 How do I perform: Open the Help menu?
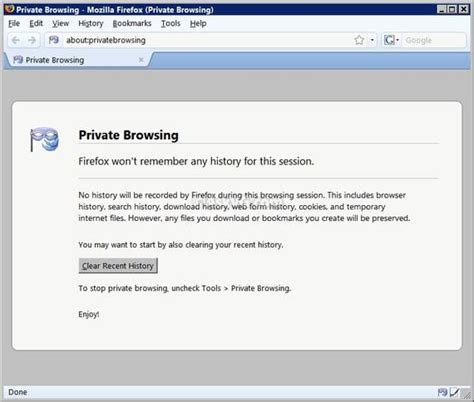[198, 23]
